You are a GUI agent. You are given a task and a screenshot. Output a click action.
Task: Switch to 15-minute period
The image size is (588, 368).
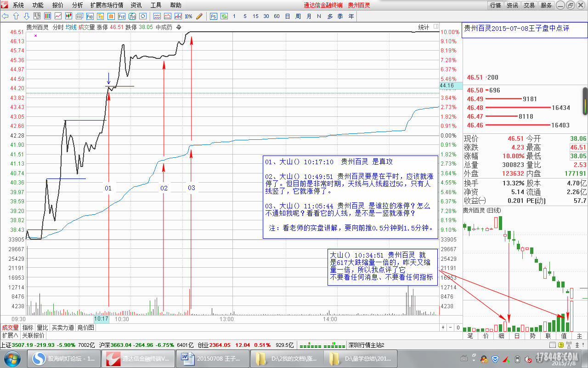click(x=255, y=16)
